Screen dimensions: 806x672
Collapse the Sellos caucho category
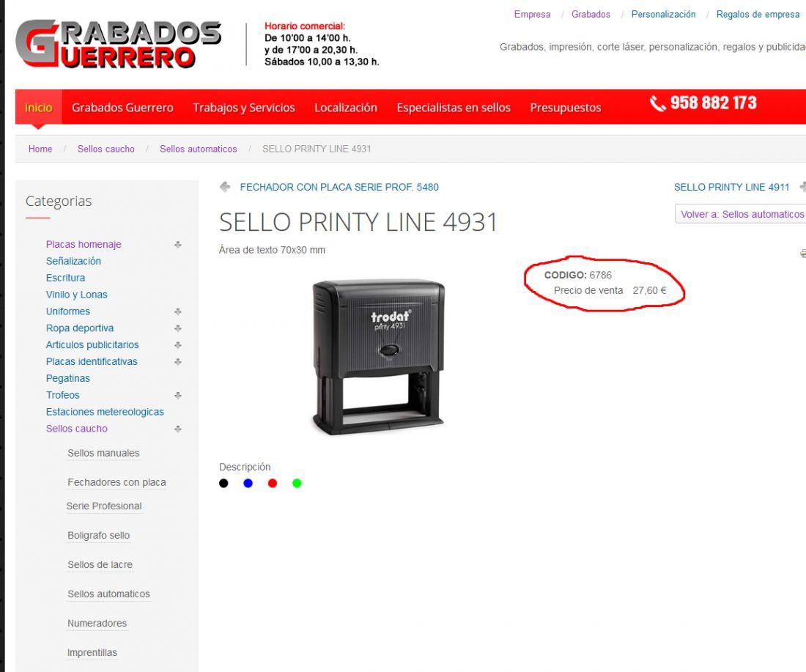coord(178,429)
